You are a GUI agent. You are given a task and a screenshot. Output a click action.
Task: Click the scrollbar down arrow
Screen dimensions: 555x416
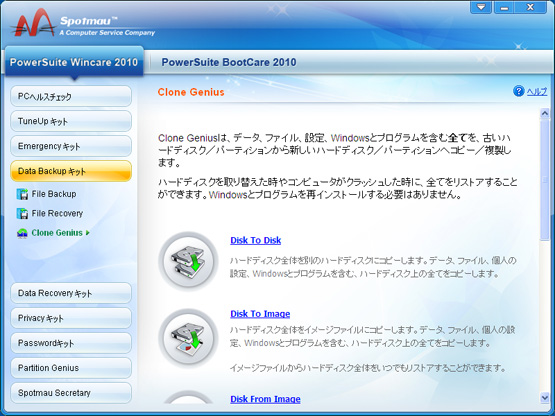click(x=545, y=398)
